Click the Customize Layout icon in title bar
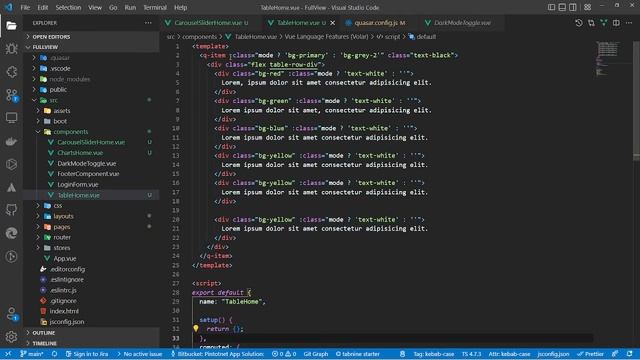The width and height of the screenshot is (640, 360). pyautogui.click(x=587, y=7)
